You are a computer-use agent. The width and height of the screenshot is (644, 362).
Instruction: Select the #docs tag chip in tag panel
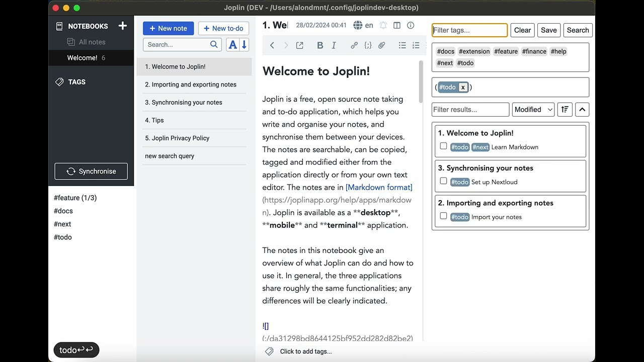click(446, 51)
